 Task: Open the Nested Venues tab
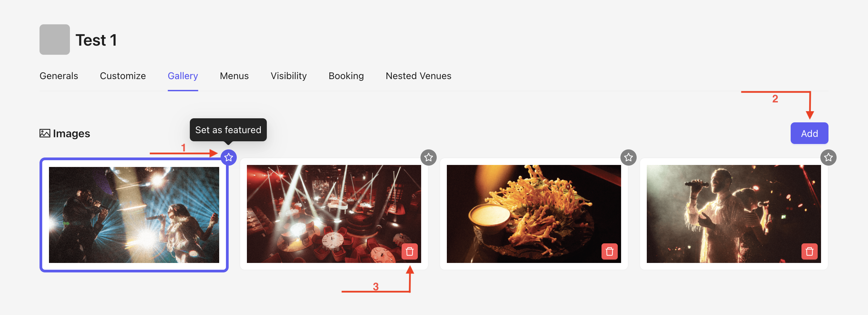click(418, 76)
